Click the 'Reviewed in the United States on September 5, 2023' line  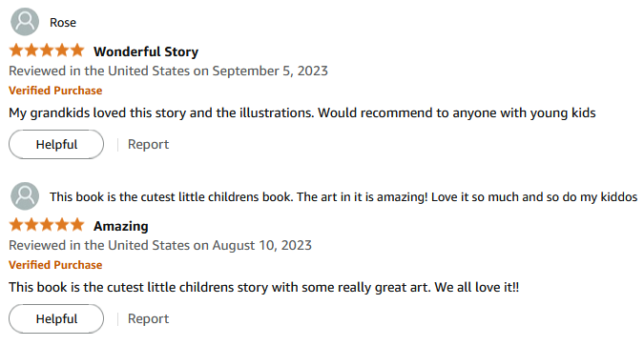point(168,71)
